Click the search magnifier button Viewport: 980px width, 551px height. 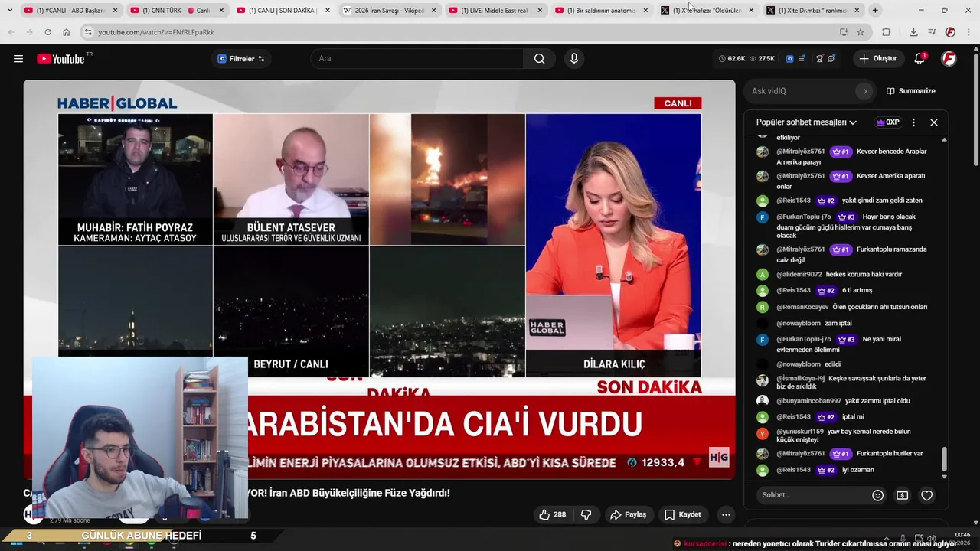(540, 59)
